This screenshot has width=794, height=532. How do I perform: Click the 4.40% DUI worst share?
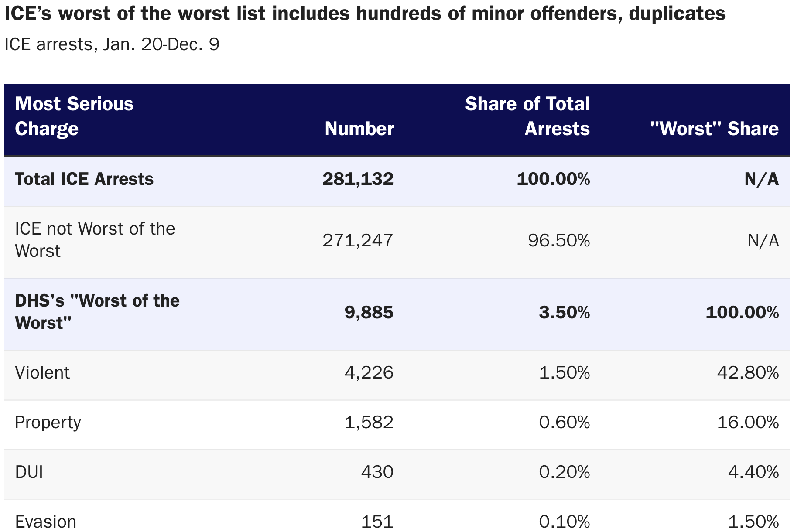click(x=753, y=472)
